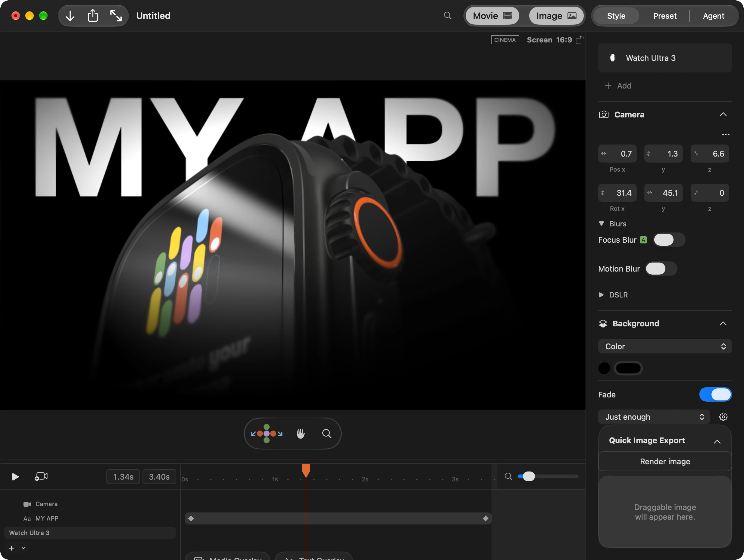Click Add to add a device
Screen dimensions: 744x560
click(x=618, y=86)
